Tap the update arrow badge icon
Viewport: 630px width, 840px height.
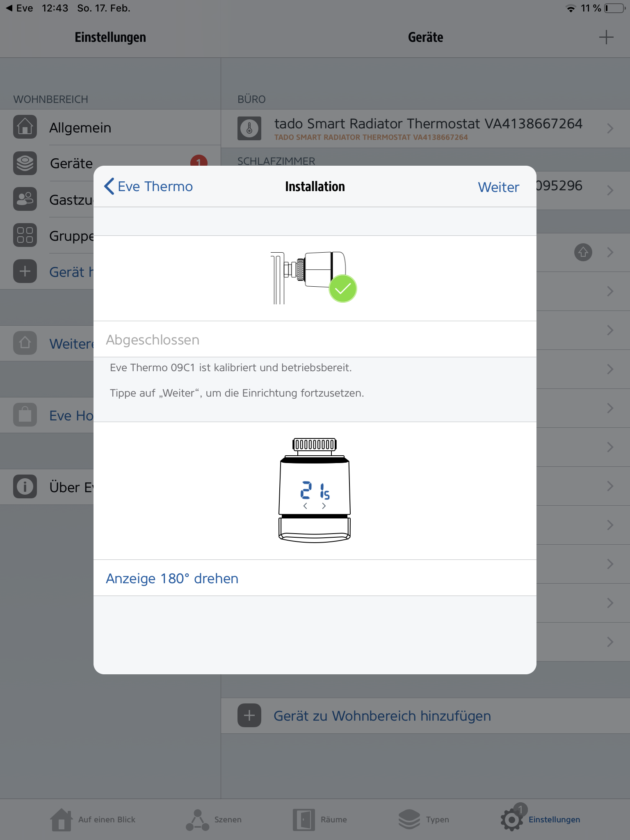tap(583, 252)
